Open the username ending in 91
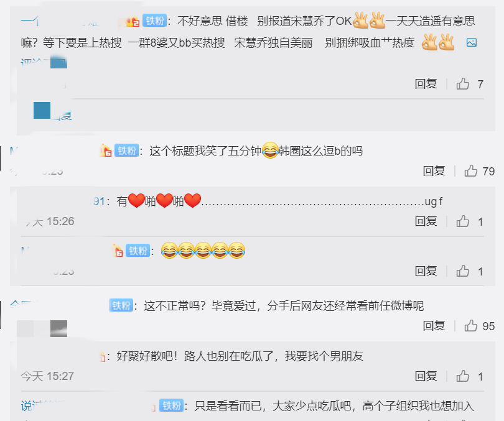Screen dimensions: 504x421 click(98, 201)
